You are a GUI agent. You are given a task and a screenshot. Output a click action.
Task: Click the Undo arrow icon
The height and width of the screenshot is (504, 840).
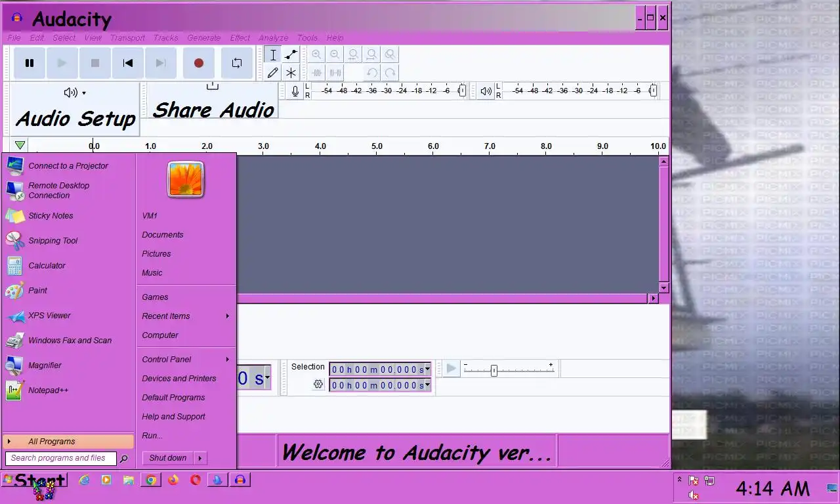click(x=372, y=73)
